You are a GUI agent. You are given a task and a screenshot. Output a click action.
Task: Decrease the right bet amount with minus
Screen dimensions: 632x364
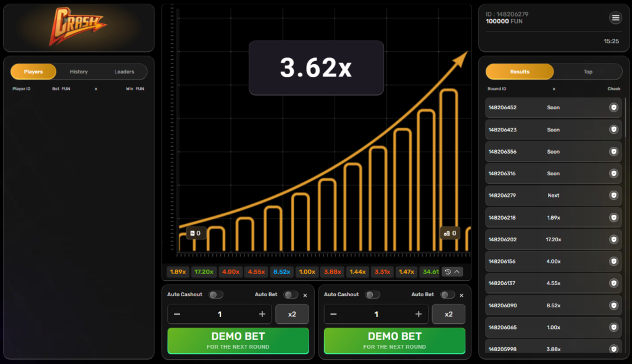point(333,314)
